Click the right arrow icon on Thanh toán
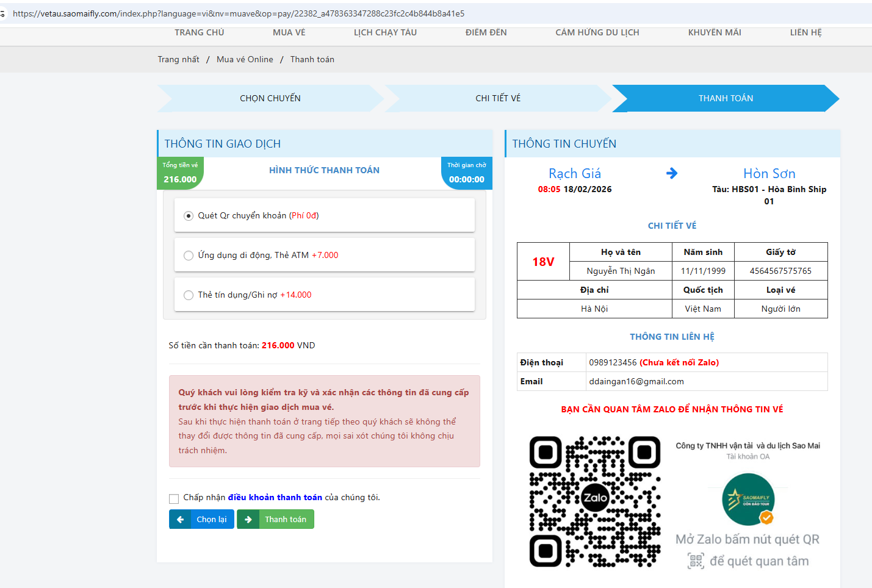This screenshot has width=872, height=588. pos(248,520)
